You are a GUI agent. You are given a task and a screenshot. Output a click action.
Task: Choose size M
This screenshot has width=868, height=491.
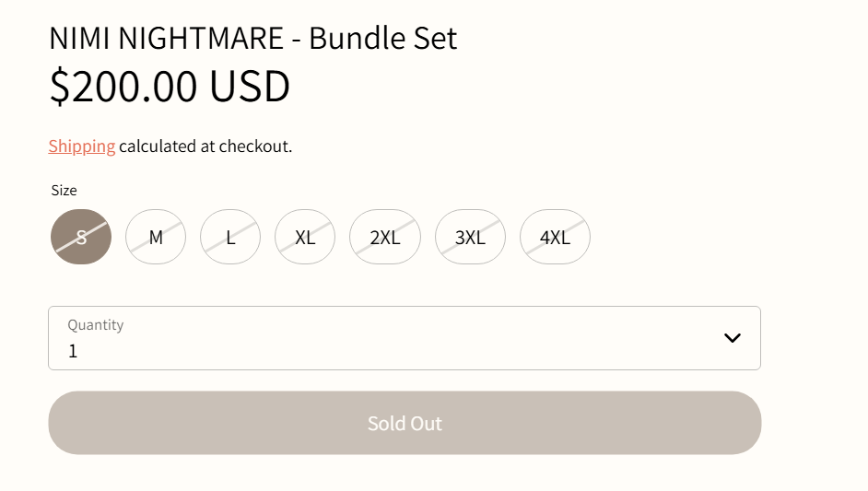156,237
